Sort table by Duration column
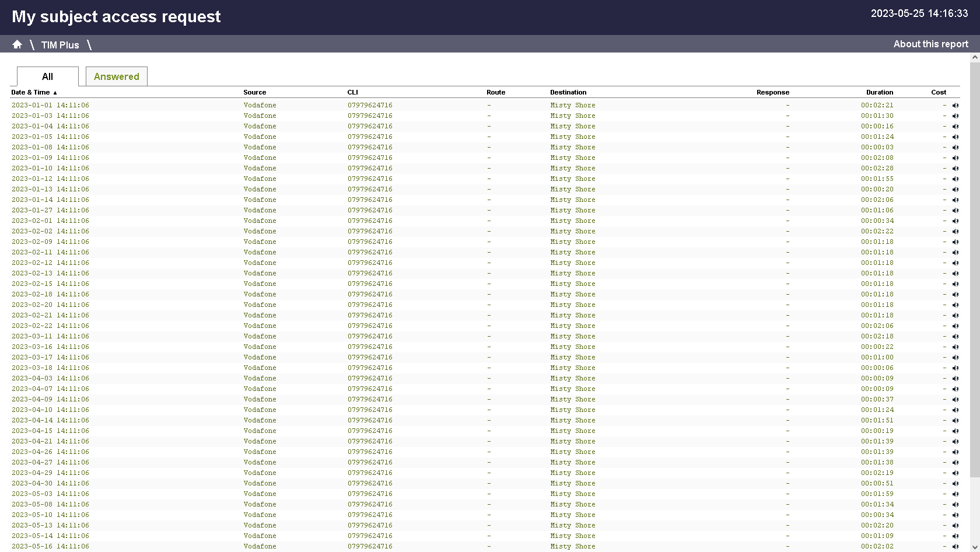The image size is (980, 552). tap(879, 92)
